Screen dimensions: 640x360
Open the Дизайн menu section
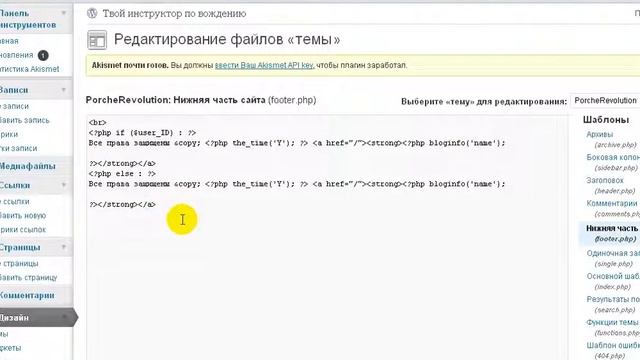point(14,318)
